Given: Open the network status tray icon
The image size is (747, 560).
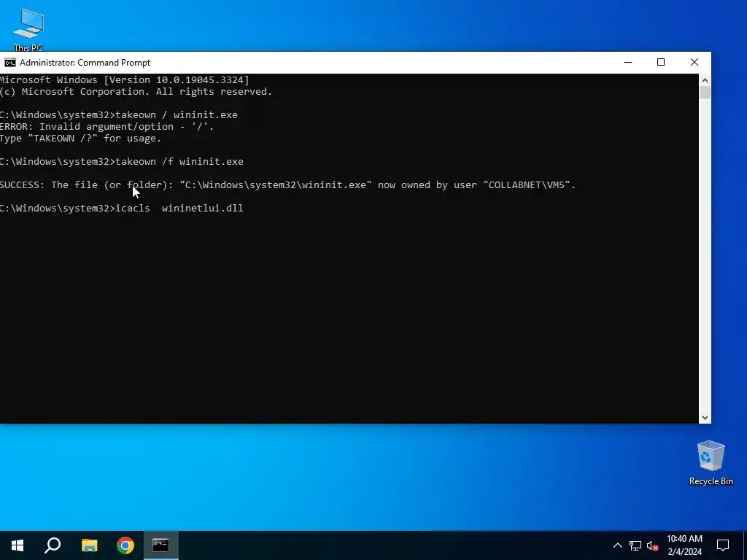Looking at the screenshot, I should point(635,545).
